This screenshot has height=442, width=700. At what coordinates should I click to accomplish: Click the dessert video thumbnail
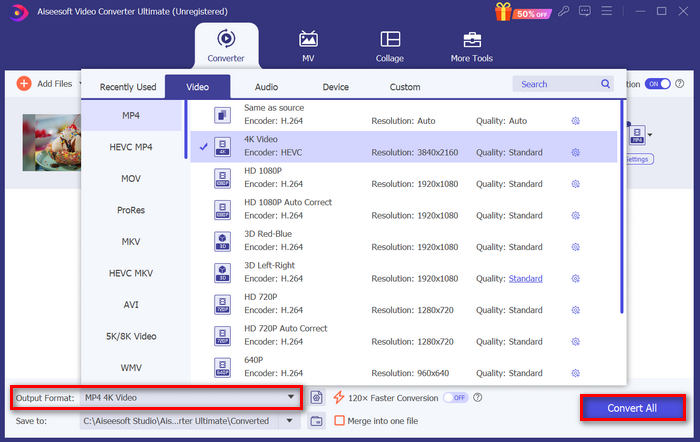[52, 142]
